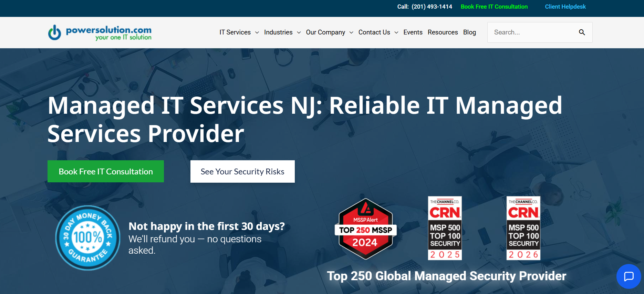Click "Top 250 Global Managed Security Provider" text

pos(446,276)
